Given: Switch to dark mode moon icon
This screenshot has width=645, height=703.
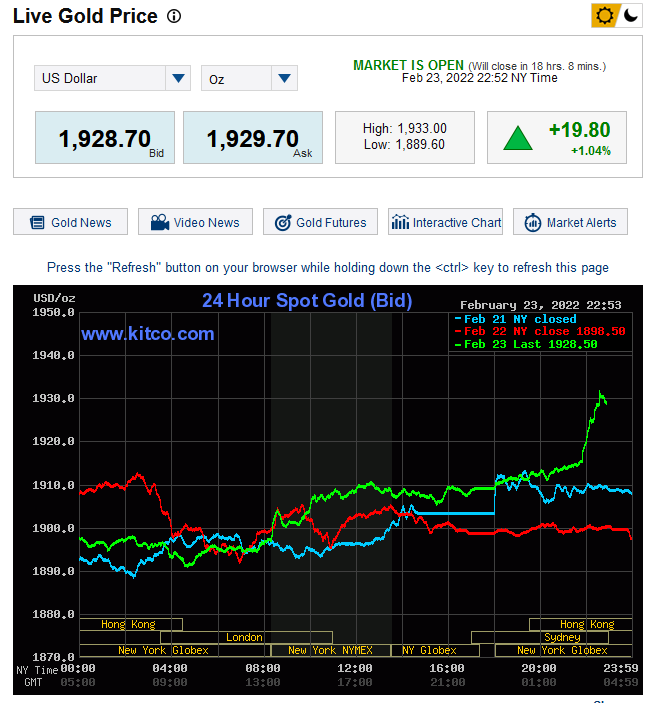Looking at the screenshot, I should pyautogui.click(x=630, y=16).
